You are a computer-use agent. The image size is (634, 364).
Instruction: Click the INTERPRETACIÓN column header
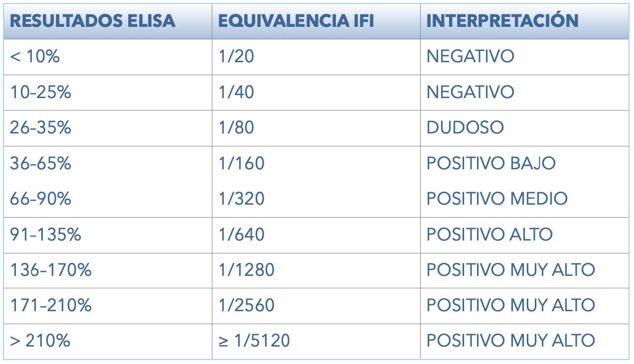click(525, 21)
